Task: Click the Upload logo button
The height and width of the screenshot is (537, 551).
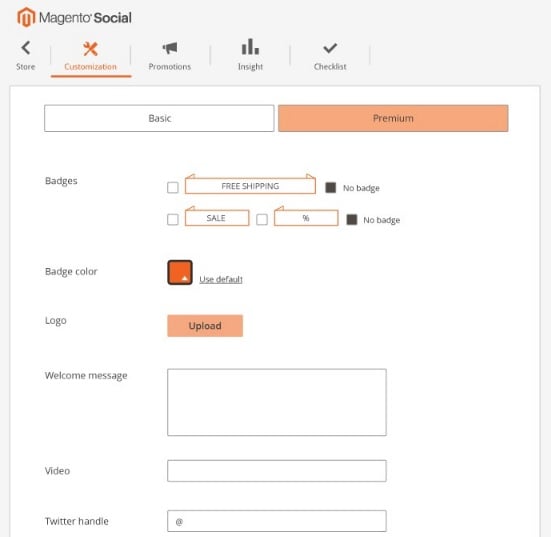Action: [205, 326]
